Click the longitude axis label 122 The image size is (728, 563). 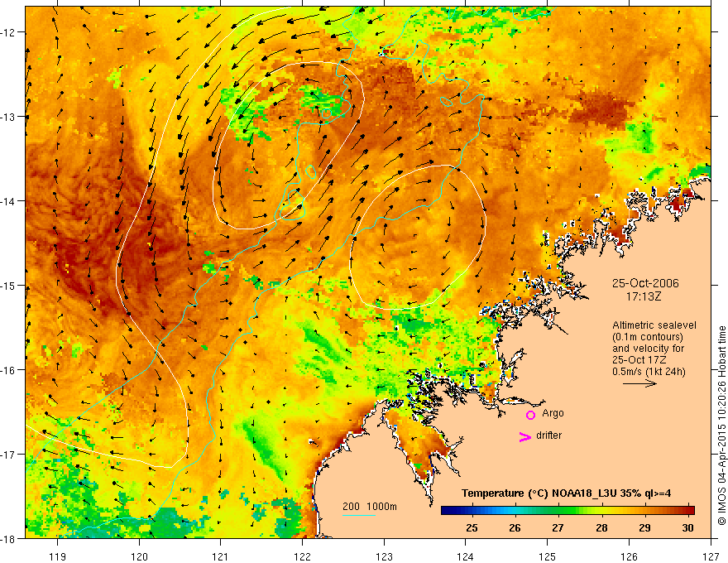[302, 556]
